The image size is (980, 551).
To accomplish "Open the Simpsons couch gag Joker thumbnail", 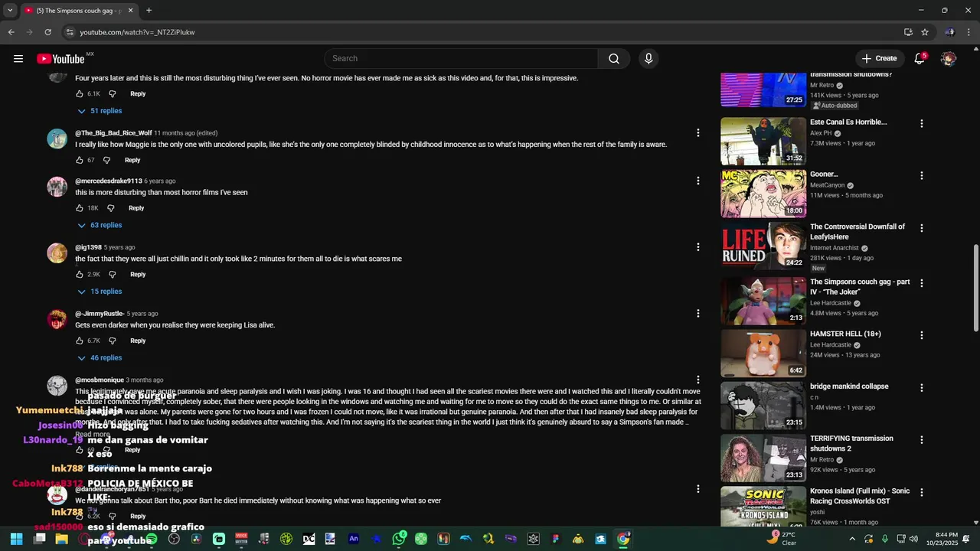I will (763, 301).
